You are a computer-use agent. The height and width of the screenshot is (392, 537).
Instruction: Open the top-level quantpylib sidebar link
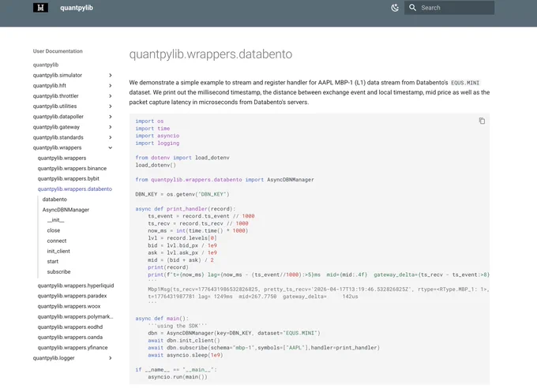[x=46, y=65]
